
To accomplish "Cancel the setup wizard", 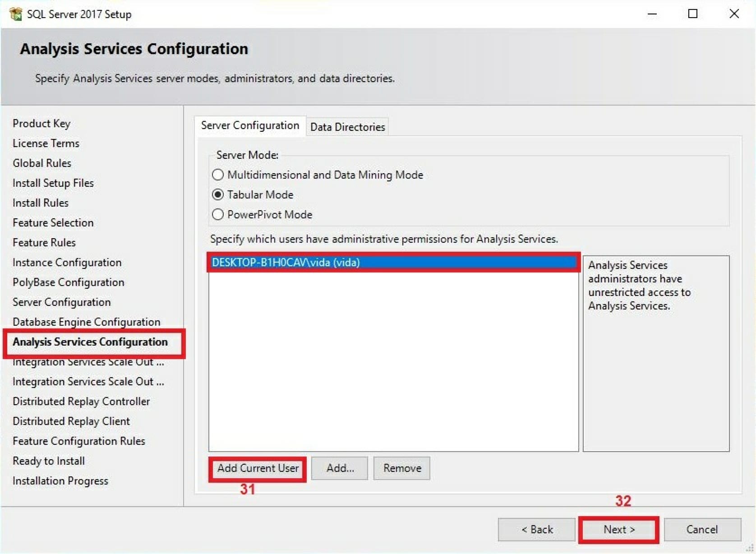I will click(x=702, y=529).
